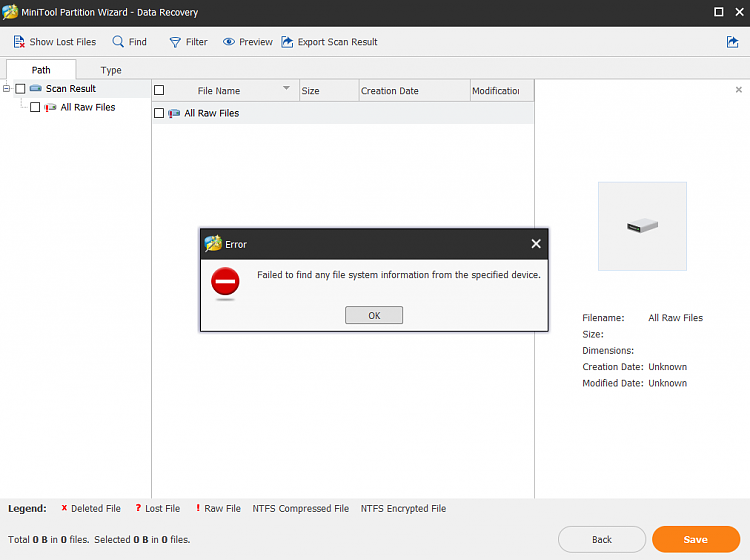Click the orange Save button
The height and width of the screenshot is (560, 750).
coord(696,539)
